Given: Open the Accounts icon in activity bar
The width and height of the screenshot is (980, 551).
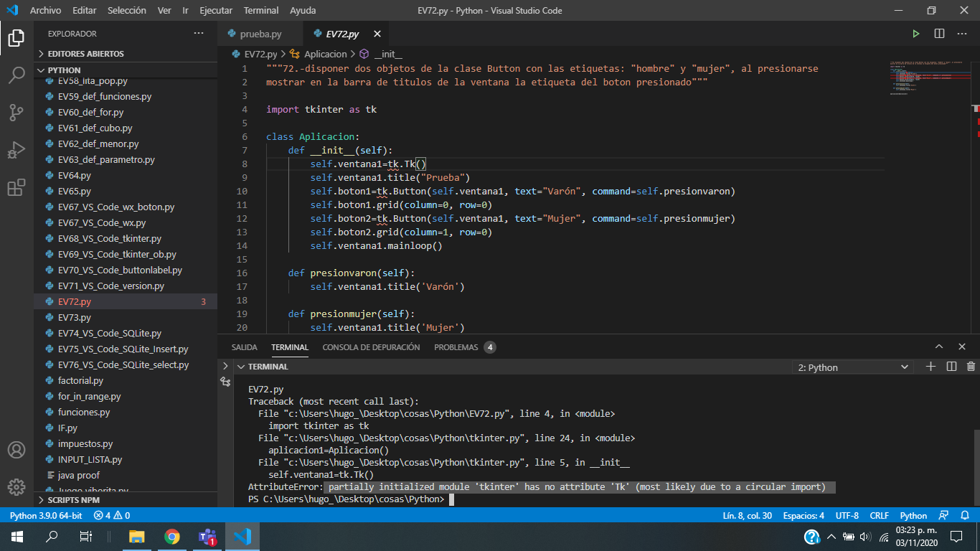Looking at the screenshot, I should click(17, 450).
